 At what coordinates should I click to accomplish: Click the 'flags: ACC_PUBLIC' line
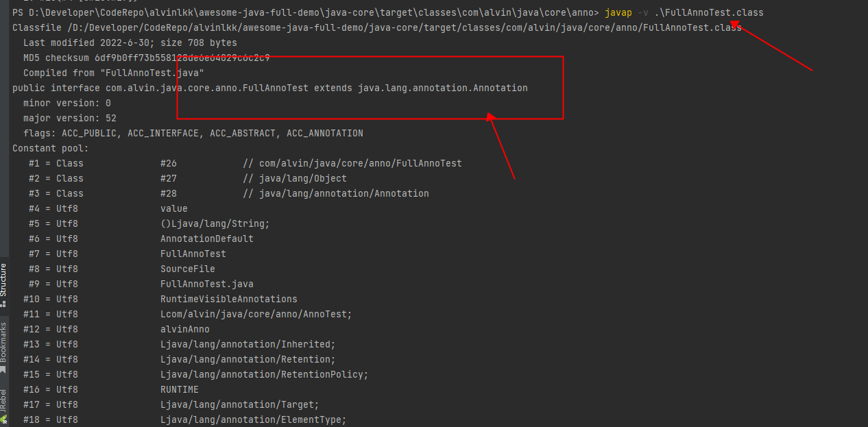coord(193,133)
